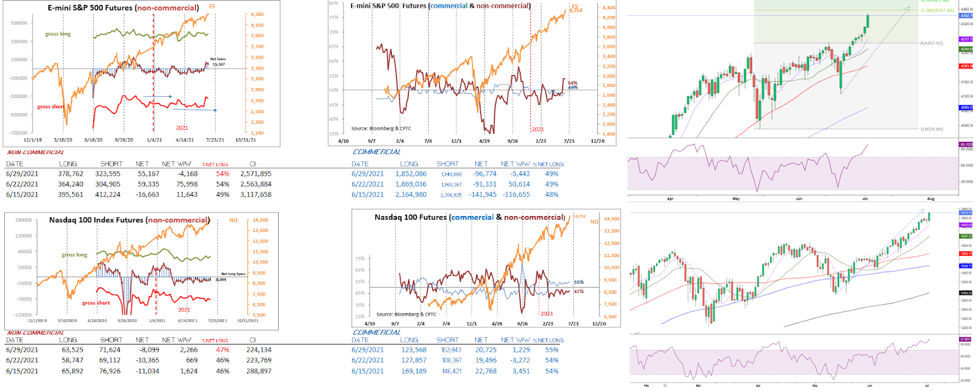This screenshot has height=391, width=980.
Task: Select the Nasdaq long value 63,525
Action: [72, 350]
